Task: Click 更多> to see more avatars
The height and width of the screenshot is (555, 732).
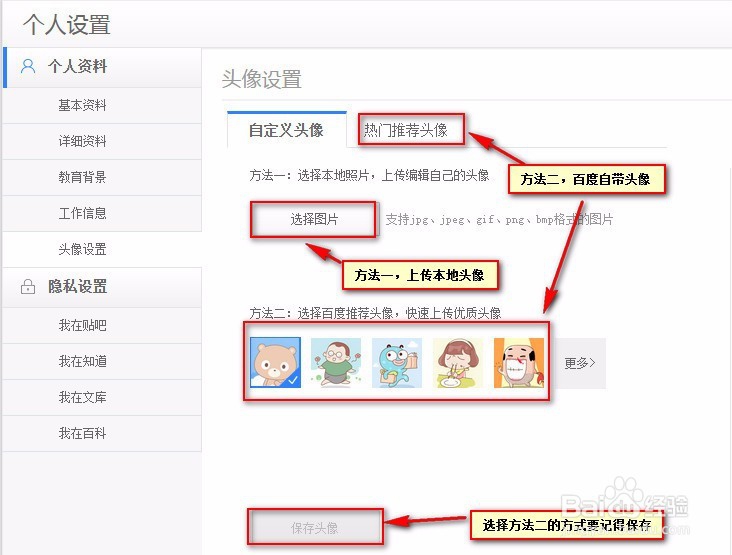Action: (x=579, y=363)
